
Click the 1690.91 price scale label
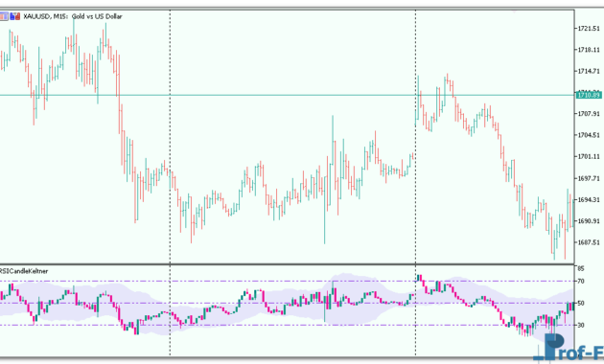click(589, 221)
